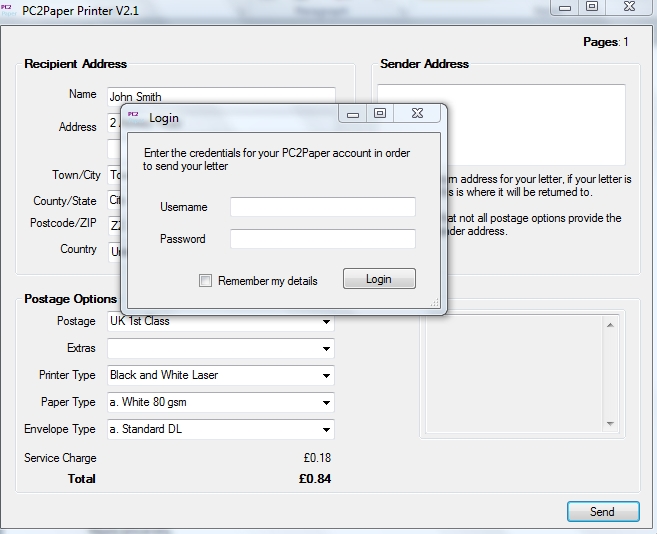Close the Login dialog
This screenshot has height=534, width=657.
point(417,113)
